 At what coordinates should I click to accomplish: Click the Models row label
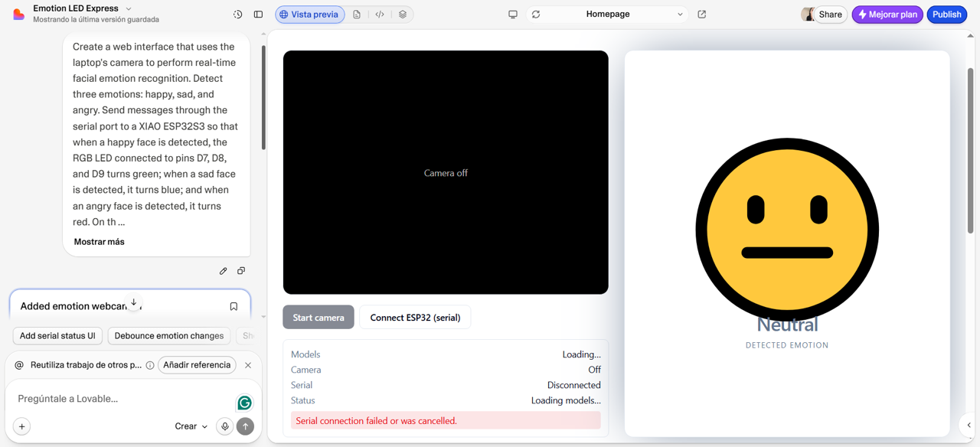tap(305, 354)
